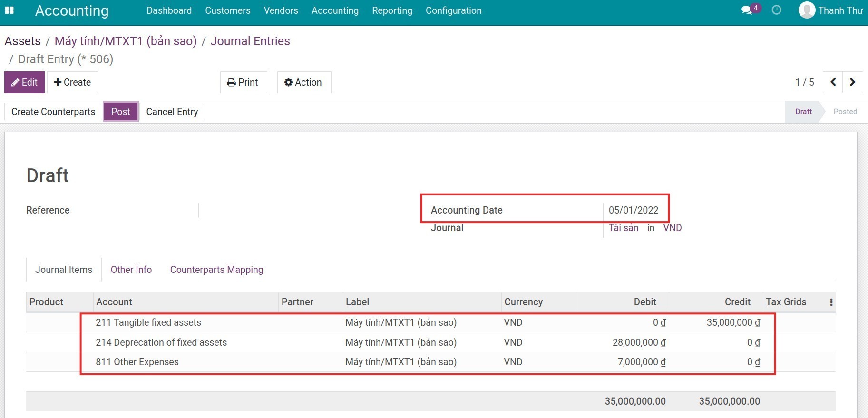Open the Print dropdown
Viewport: 868px width, 418px height.
coord(243,82)
